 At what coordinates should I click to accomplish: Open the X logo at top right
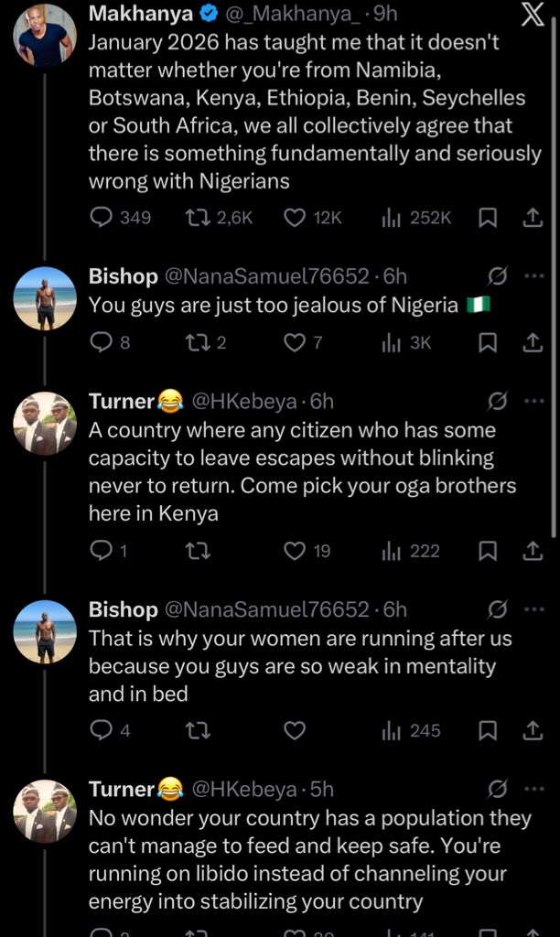coord(533,15)
